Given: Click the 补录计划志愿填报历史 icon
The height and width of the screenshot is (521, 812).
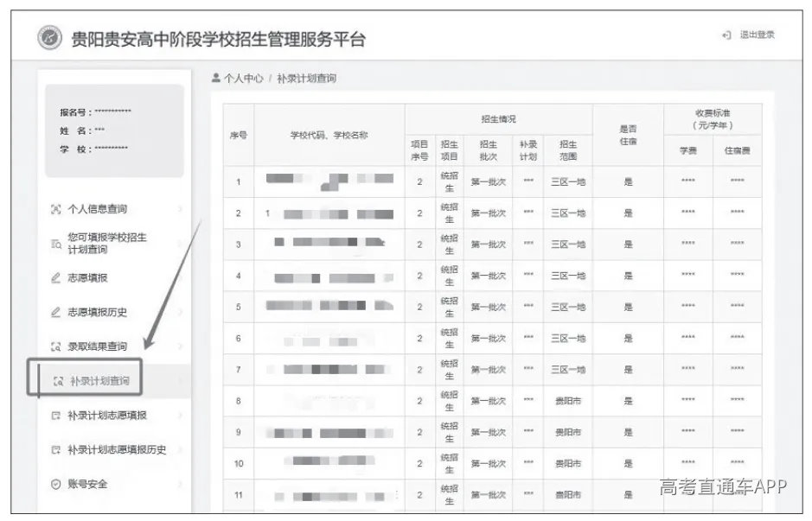Looking at the screenshot, I should 56,450.
